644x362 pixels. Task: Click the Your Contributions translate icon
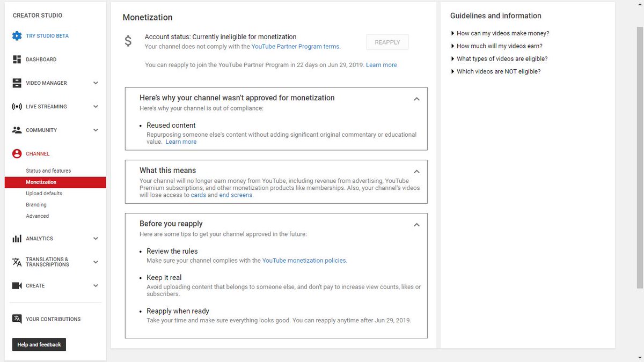tap(17, 319)
